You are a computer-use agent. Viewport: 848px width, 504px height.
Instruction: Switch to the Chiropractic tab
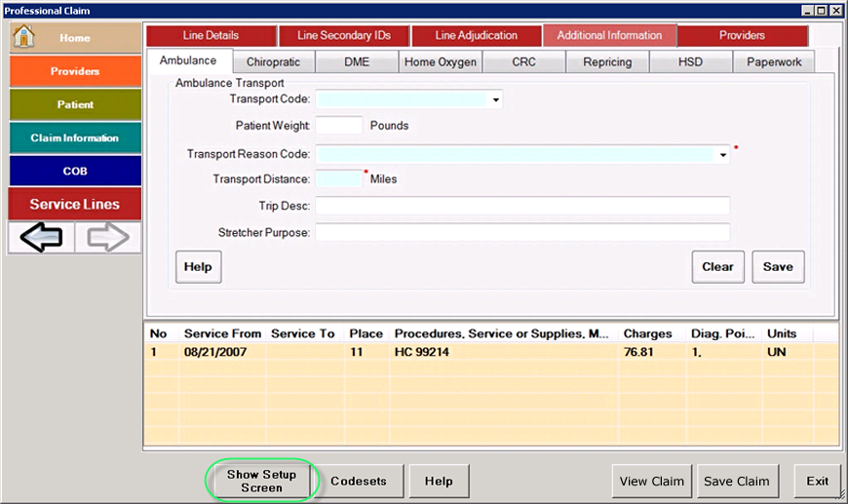click(x=280, y=62)
